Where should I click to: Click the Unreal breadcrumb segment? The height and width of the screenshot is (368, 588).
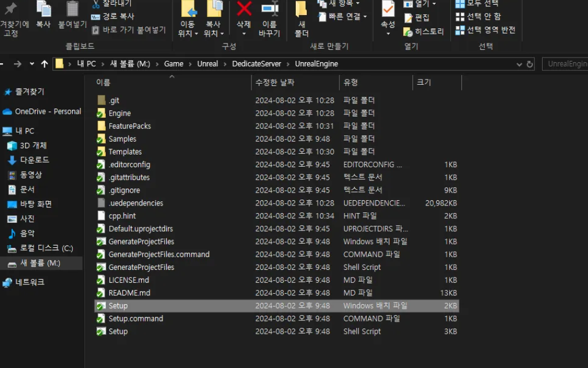pos(207,64)
